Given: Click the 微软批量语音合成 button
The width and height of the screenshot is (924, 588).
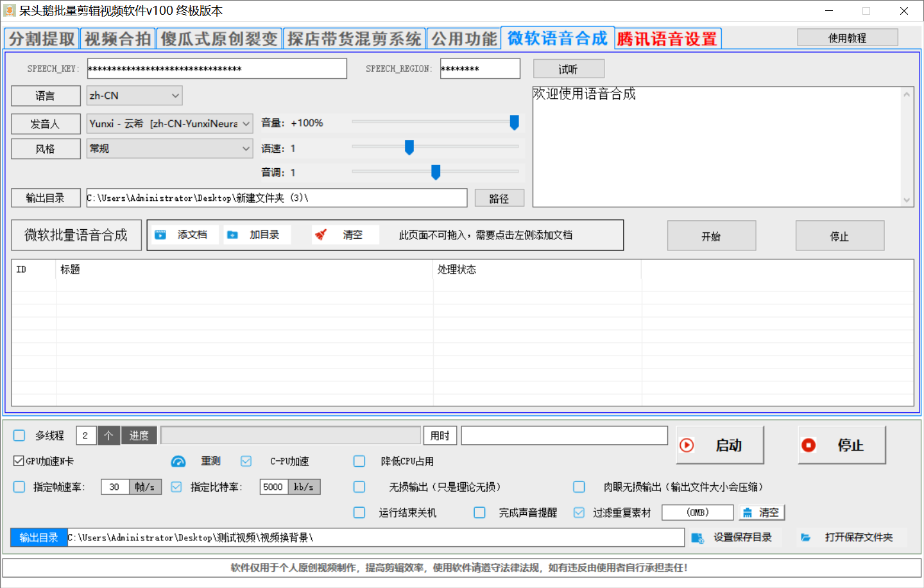Looking at the screenshot, I should (x=76, y=235).
